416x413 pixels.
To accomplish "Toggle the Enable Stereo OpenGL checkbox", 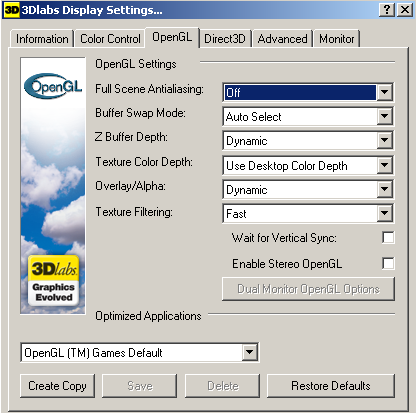I will [388, 263].
